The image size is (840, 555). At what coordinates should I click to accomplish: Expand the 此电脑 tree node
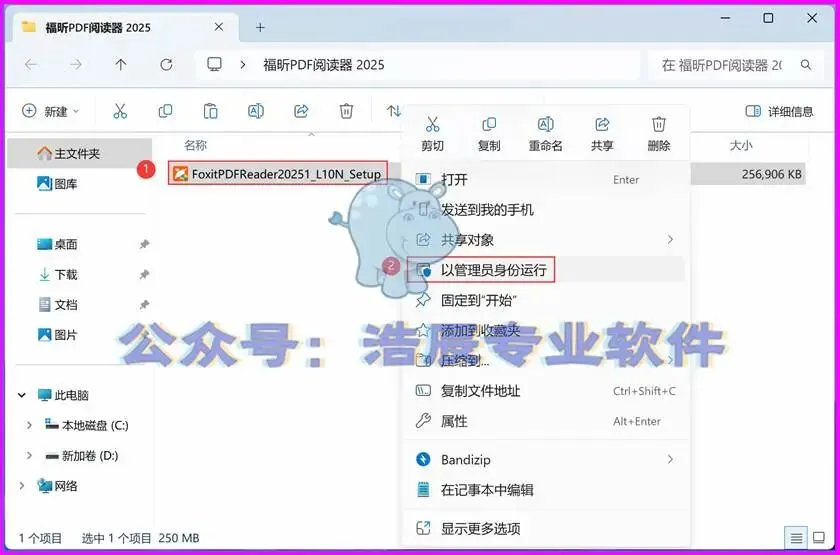point(22,395)
